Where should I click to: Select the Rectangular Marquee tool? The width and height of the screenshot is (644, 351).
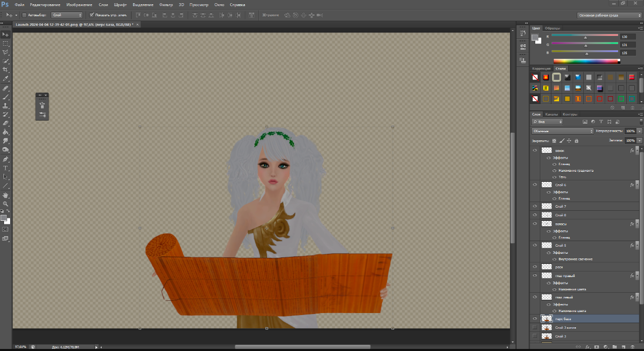(6, 44)
